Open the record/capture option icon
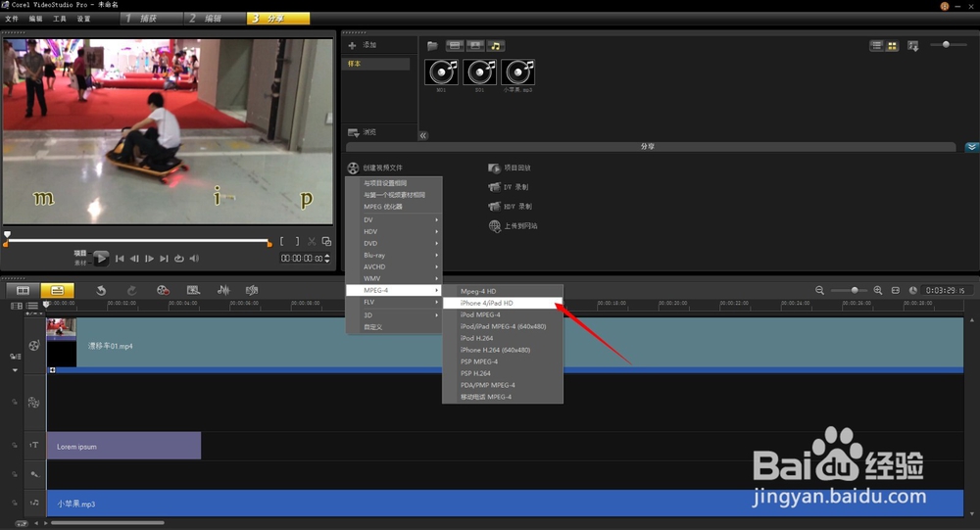Screen dimensions: 980x530 point(163,290)
